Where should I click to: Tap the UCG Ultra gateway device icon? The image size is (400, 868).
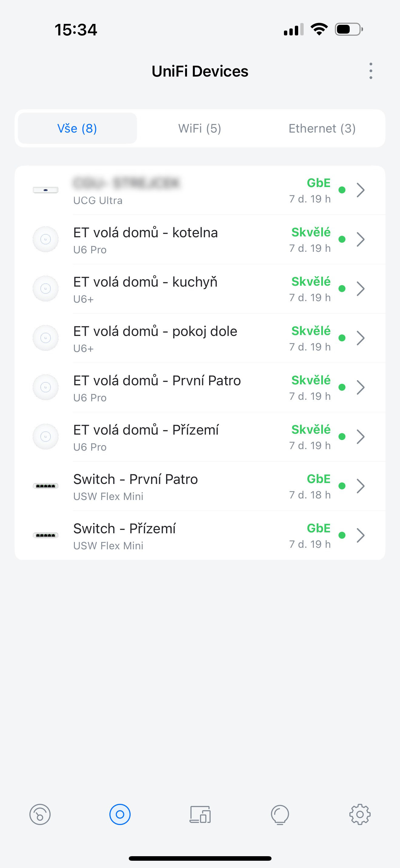coord(45,190)
